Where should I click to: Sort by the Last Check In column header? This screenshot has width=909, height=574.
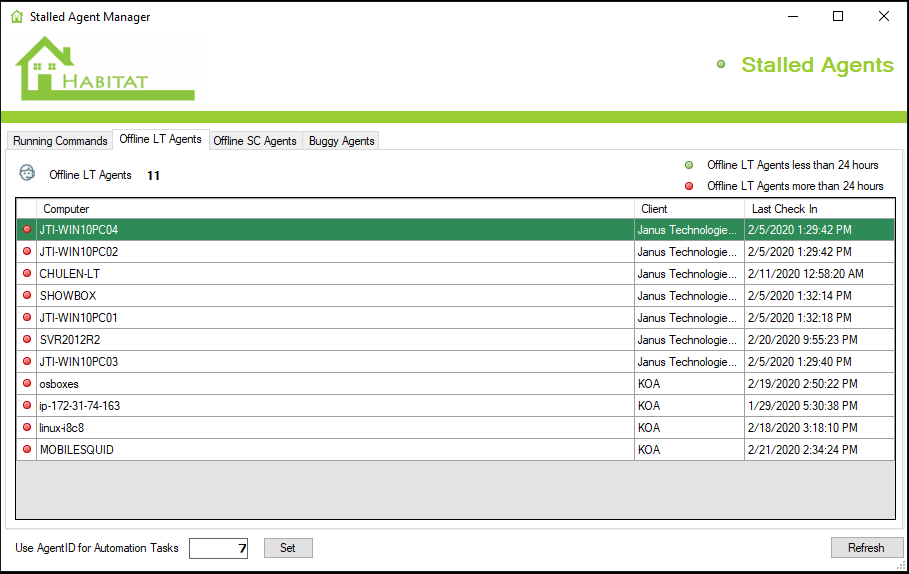[818, 209]
